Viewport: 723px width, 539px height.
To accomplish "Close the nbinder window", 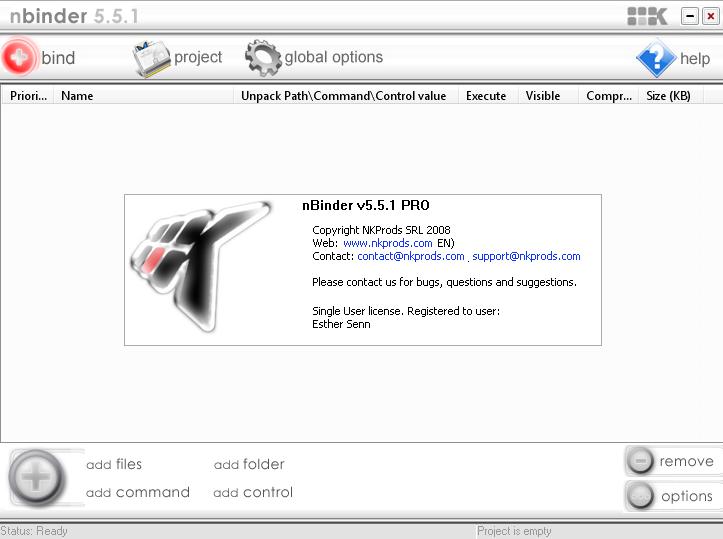I will (711, 16).
